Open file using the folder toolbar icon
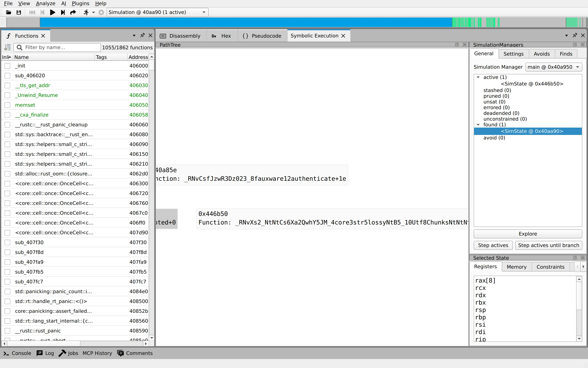Viewport: 588px width, 368px height. [9, 12]
